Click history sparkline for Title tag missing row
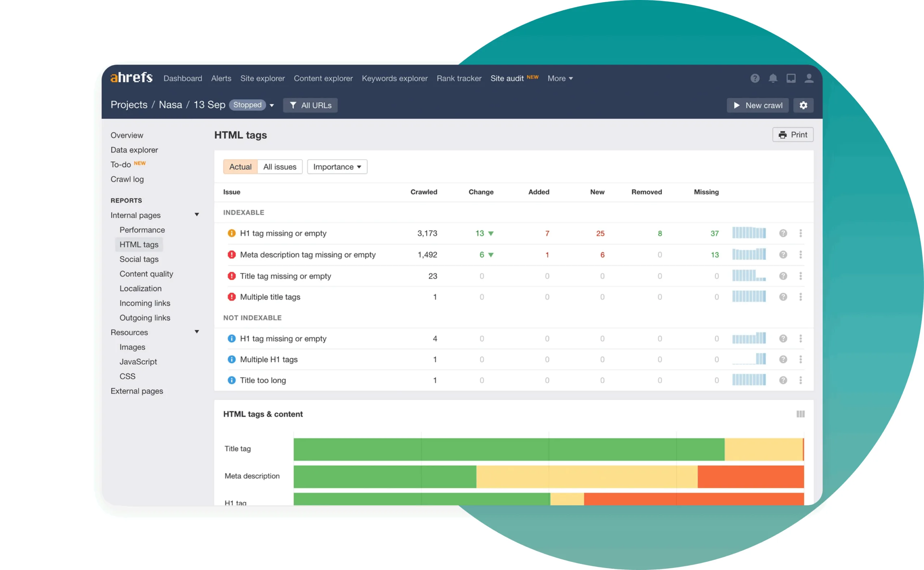Screen dimensions: 924x570 coord(749,275)
